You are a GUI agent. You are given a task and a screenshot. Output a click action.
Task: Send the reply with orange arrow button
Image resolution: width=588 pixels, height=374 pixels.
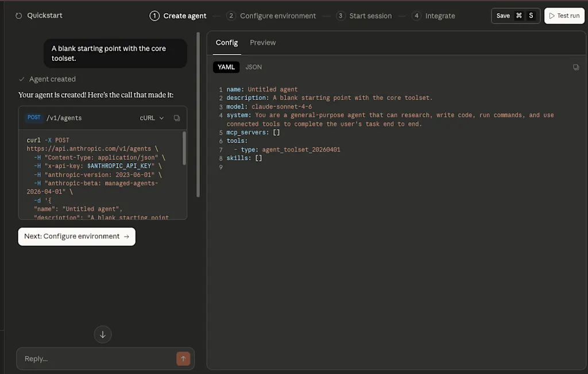183,358
